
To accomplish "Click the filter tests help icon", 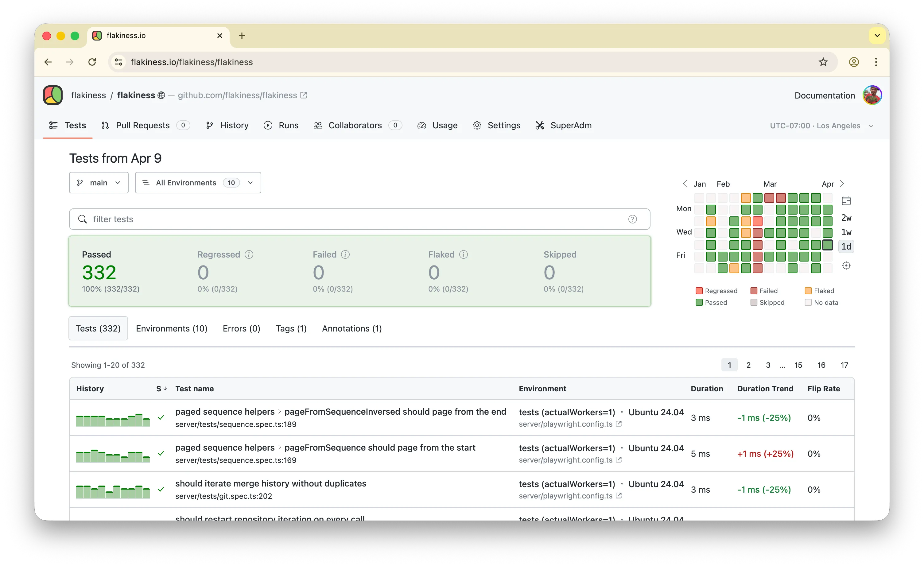I will tap(632, 219).
